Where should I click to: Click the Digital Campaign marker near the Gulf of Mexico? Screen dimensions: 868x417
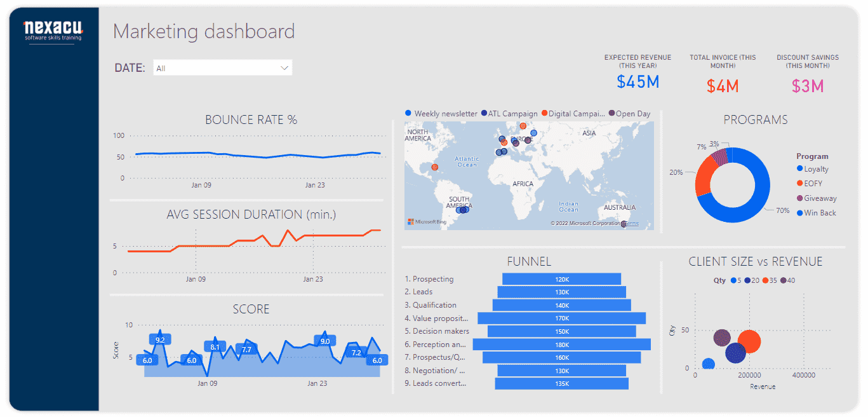click(434, 167)
